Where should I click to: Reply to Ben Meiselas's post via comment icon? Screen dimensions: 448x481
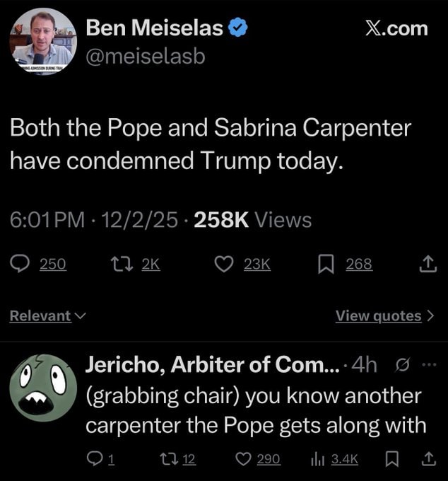[21, 264]
